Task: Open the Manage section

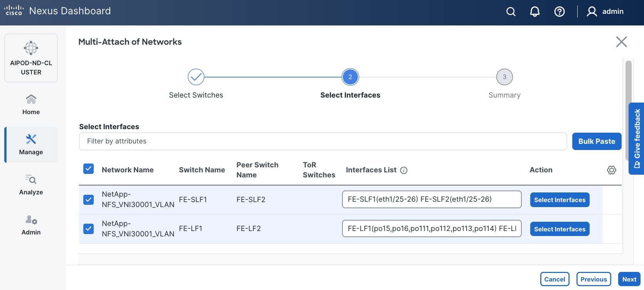Action: [x=31, y=145]
